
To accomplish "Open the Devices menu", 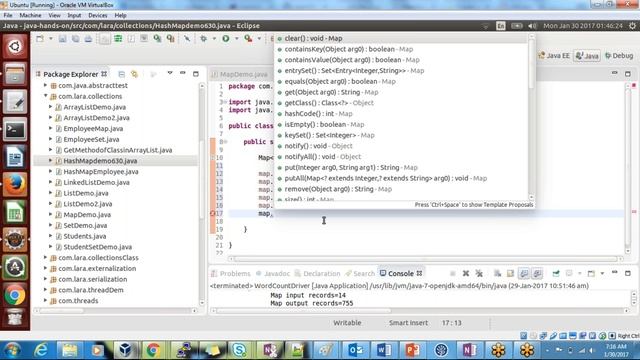I will click(x=98, y=15).
